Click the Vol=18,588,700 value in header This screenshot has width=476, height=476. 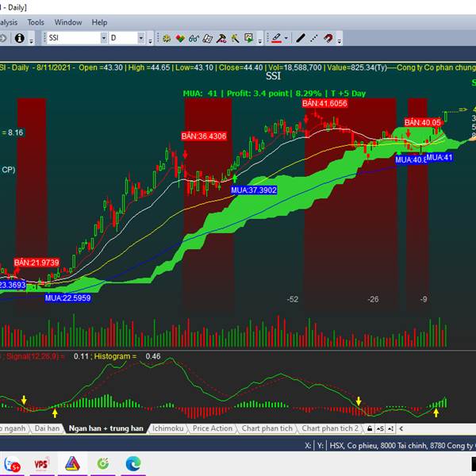[x=295, y=67]
